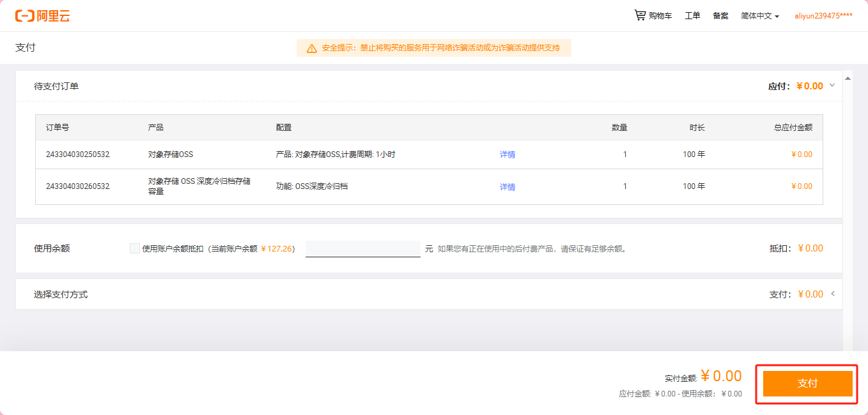This screenshot has height=415, width=868.
Task: Open the Aliyun logo home link
Action: point(43,16)
